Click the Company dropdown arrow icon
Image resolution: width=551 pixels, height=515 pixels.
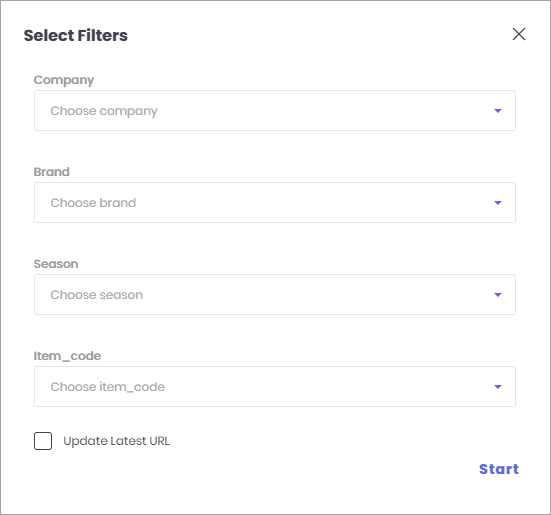click(x=498, y=111)
